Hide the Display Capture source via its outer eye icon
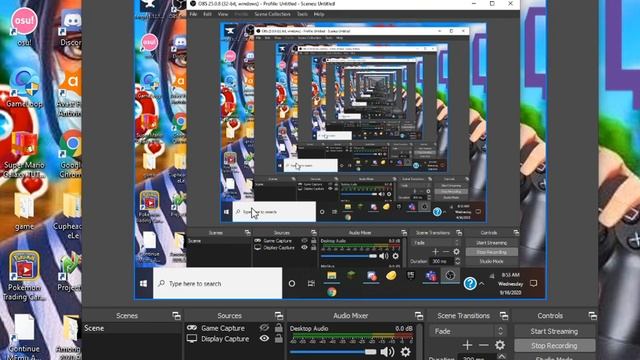 (264, 338)
